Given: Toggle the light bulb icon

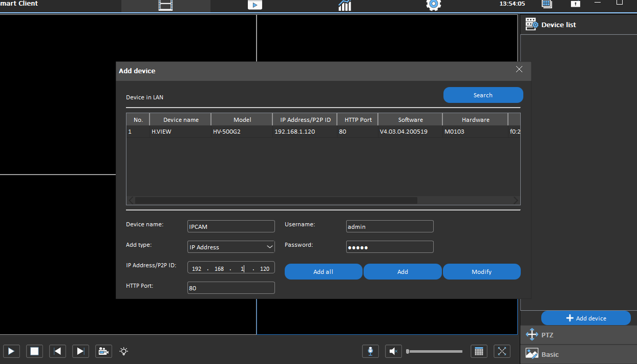Looking at the screenshot, I should [123, 351].
